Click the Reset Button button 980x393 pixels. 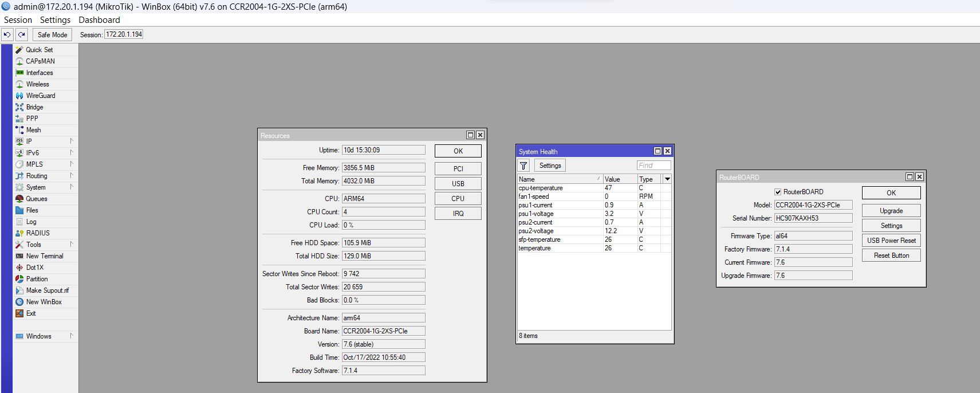point(891,256)
